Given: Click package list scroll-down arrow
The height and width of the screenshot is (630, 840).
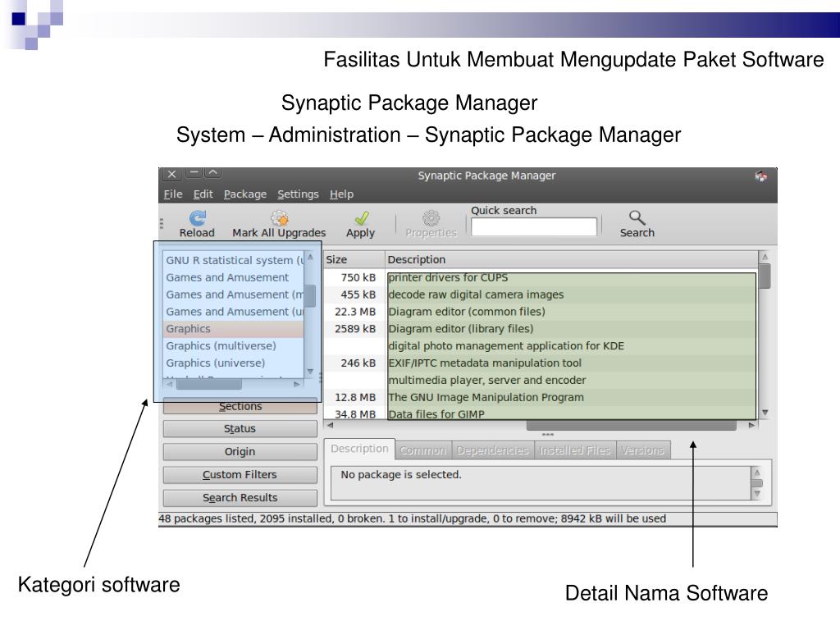Looking at the screenshot, I should point(765,413).
